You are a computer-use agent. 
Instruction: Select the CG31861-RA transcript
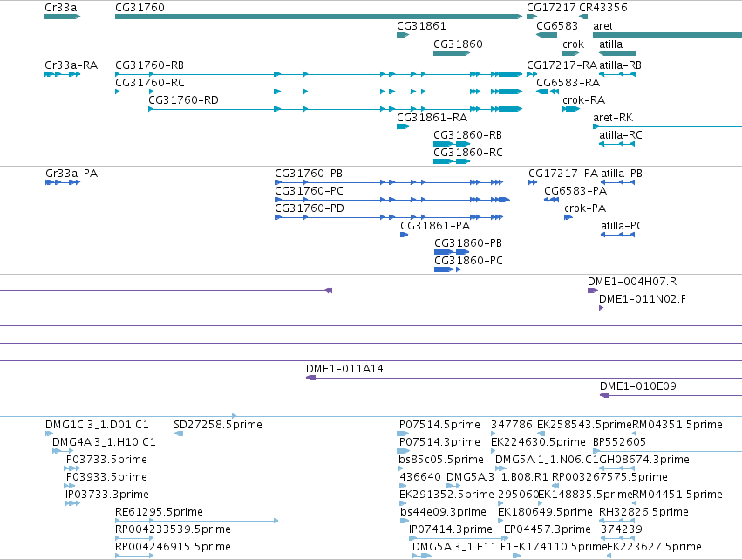tap(403, 126)
